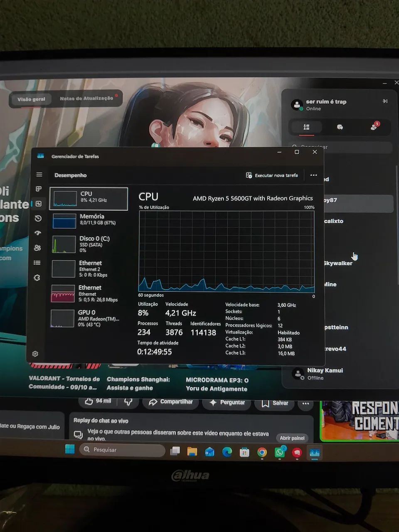Switch to Visão geral tab
This screenshot has height=532, width=399.
(x=31, y=99)
